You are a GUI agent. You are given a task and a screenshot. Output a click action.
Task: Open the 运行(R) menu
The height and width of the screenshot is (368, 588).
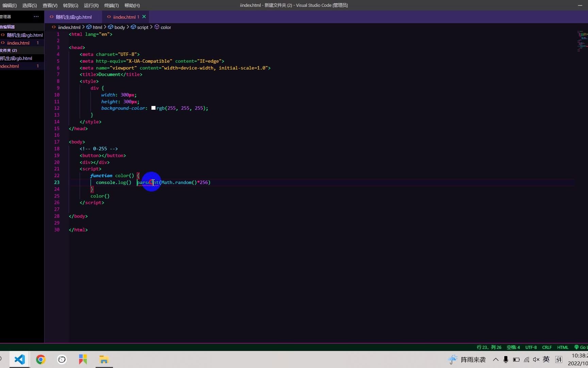[x=91, y=5]
